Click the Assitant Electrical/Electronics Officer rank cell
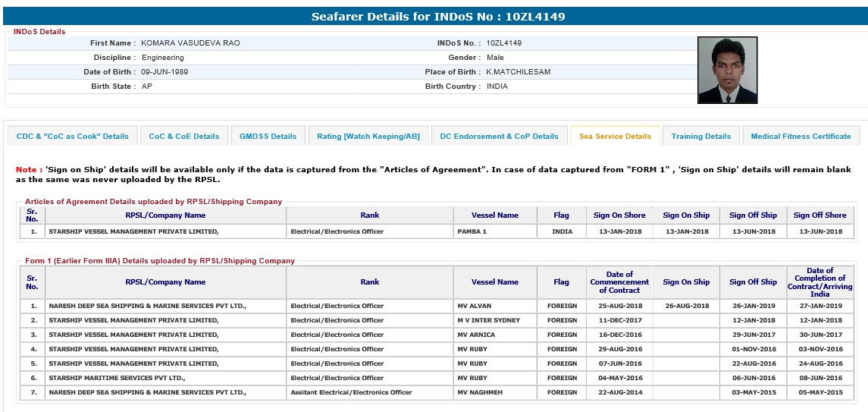868x412 pixels. 369,392
